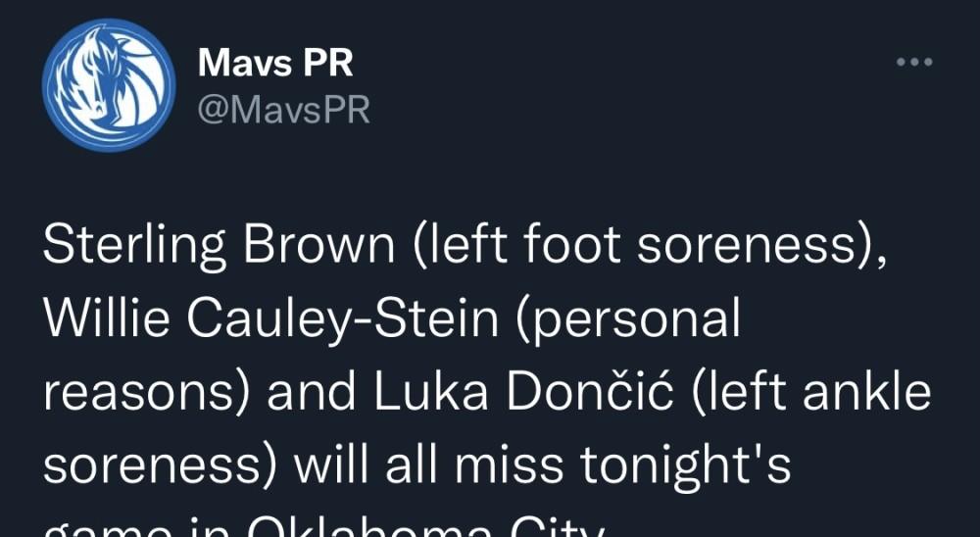Open the three-dot more options menu
980x537 pixels.
point(914,62)
